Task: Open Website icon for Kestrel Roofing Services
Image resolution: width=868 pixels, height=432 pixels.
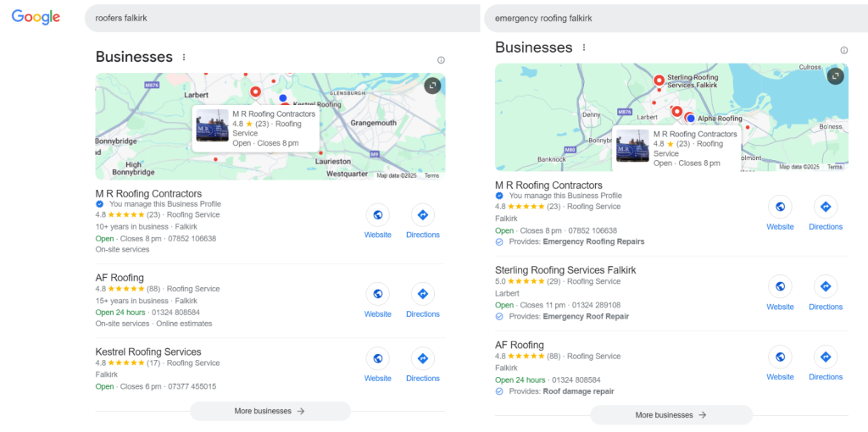Action: click(x=377, y=359)
